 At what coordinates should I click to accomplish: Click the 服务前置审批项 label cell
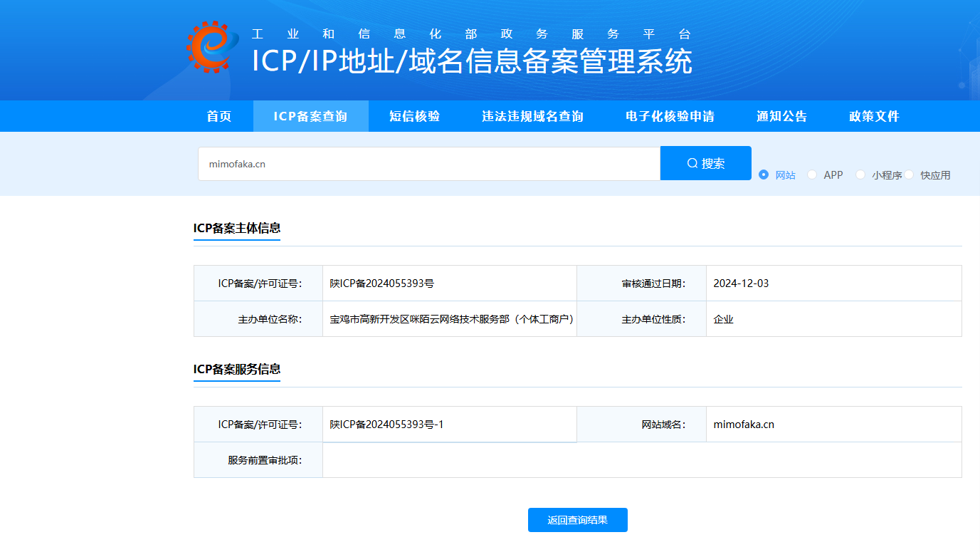[258, 460]
